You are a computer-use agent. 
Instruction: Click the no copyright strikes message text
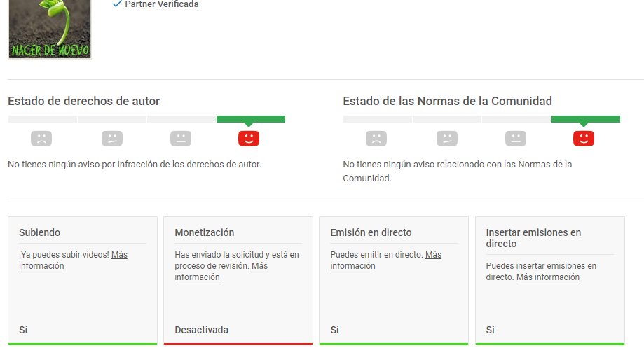(x=135, y=164)
